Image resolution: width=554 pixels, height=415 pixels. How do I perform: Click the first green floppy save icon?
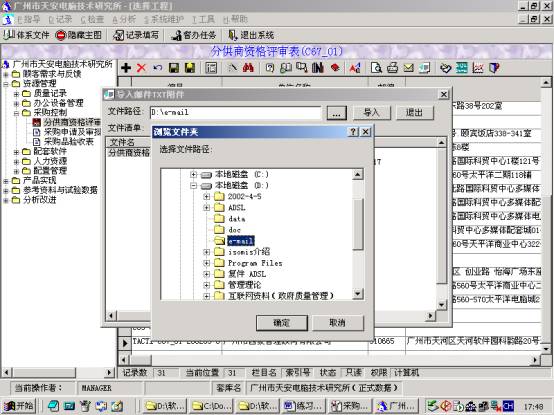174,67
